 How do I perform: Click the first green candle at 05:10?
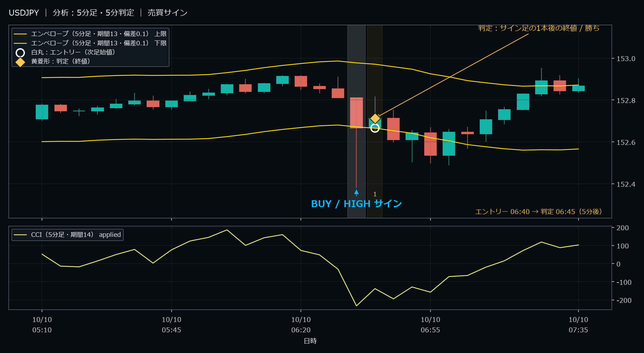click(x=42, y=112)
